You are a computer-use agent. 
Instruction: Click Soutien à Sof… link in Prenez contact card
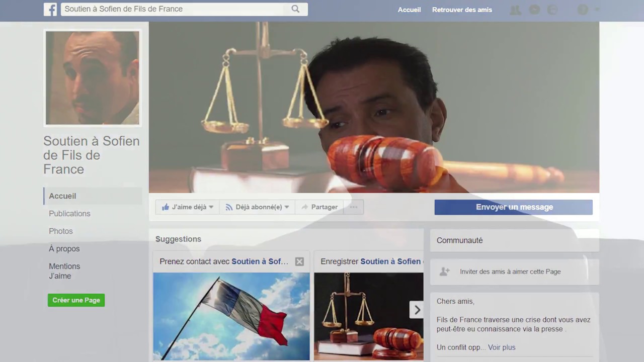[260, 261]
